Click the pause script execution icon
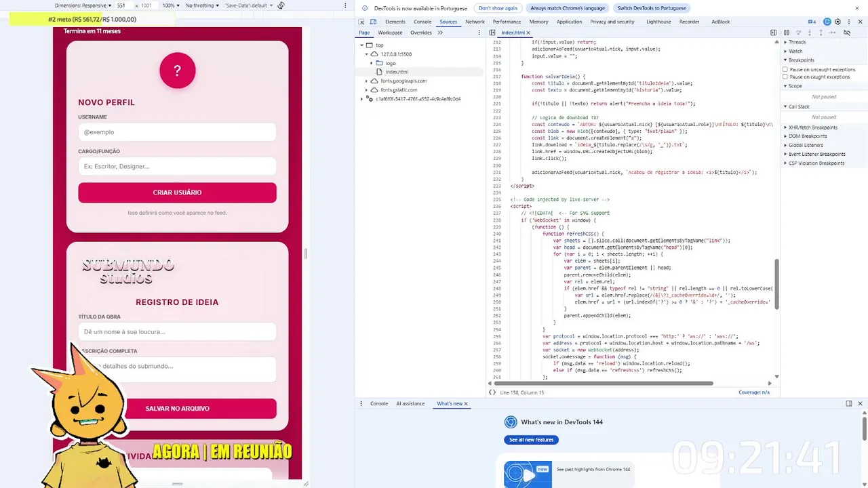868x488 pixels. click(x=787, y=33)
